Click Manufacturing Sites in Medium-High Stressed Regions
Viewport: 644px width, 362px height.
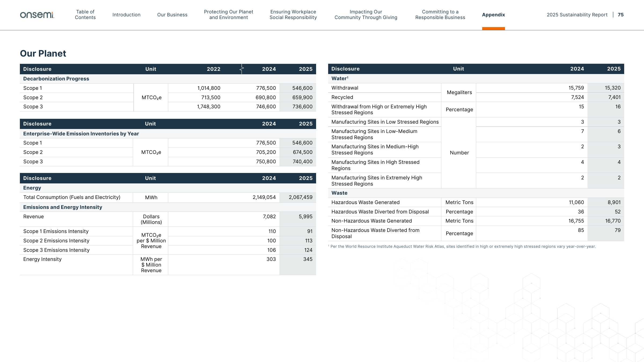pyautogui.click(x=375, y=150)
